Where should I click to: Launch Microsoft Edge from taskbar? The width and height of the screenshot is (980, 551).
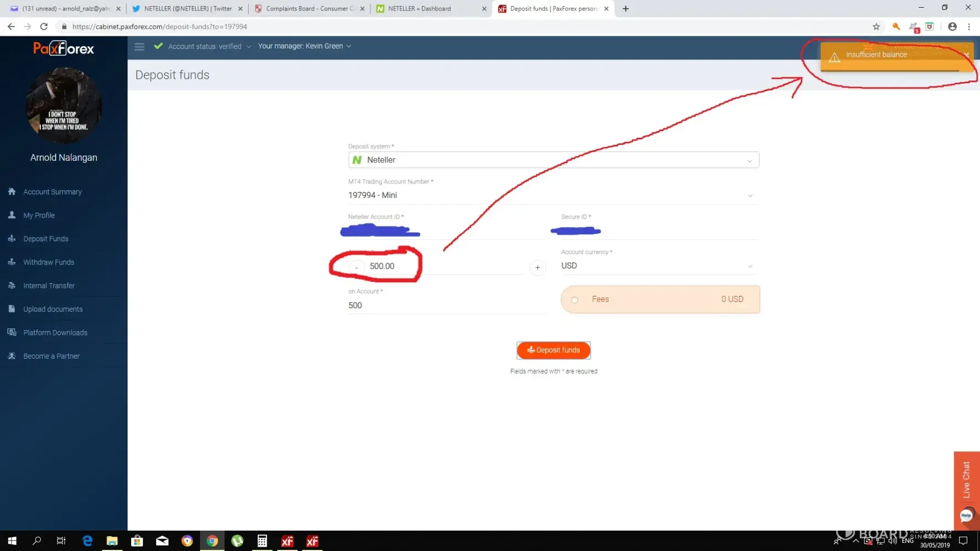tap(87, 541)
